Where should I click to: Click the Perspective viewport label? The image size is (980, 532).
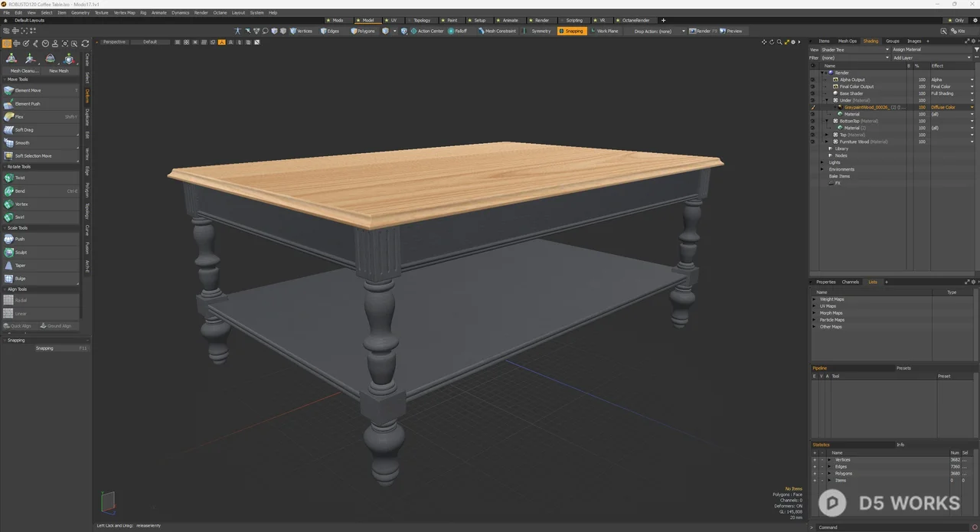(114, 42)
